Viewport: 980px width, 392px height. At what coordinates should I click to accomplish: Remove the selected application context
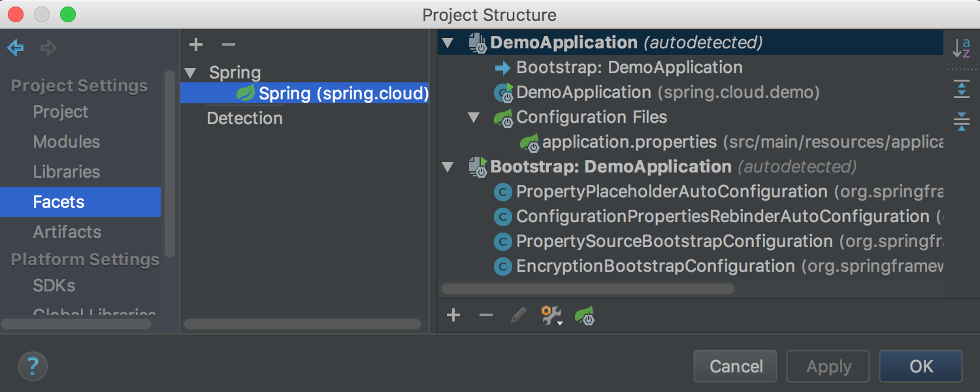[485, 316]
